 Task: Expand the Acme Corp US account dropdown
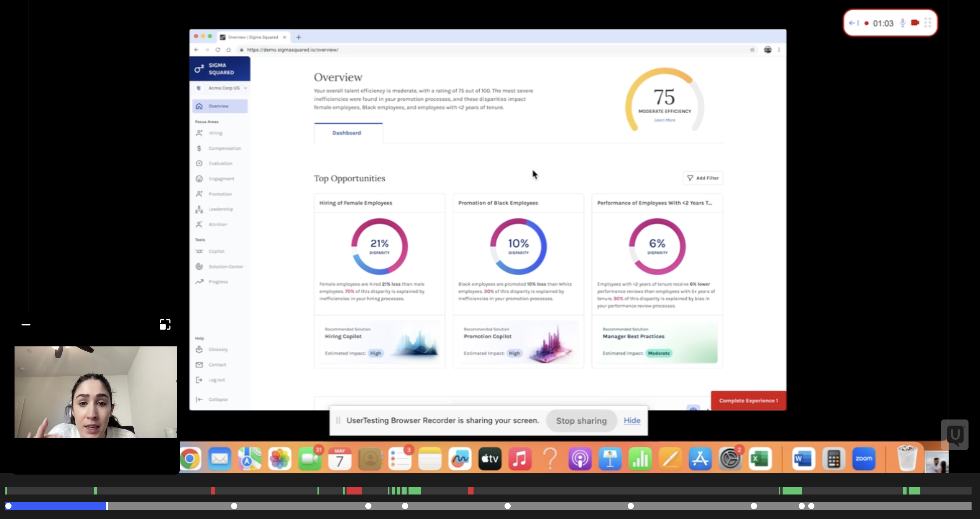[x=222, y=88]
